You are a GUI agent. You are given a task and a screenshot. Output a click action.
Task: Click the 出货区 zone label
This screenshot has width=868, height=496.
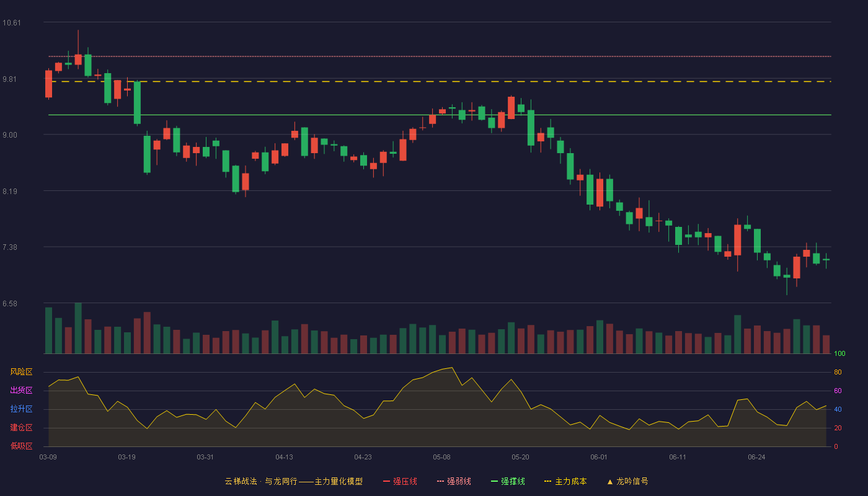(x=21, y=391)
